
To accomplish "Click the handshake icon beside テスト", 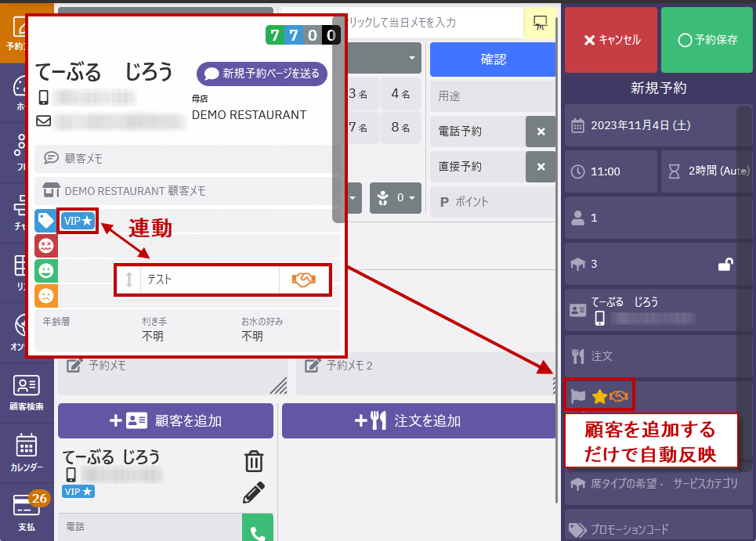I will point(304,280).
